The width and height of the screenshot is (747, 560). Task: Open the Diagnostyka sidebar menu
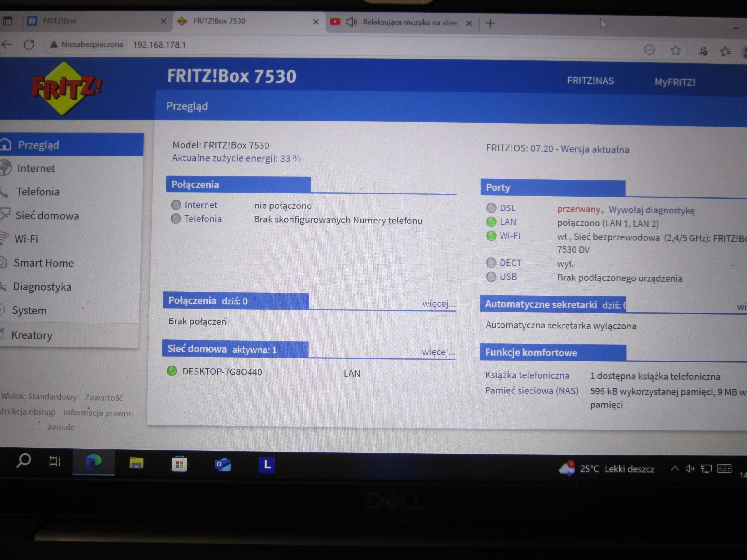[42, 287]
